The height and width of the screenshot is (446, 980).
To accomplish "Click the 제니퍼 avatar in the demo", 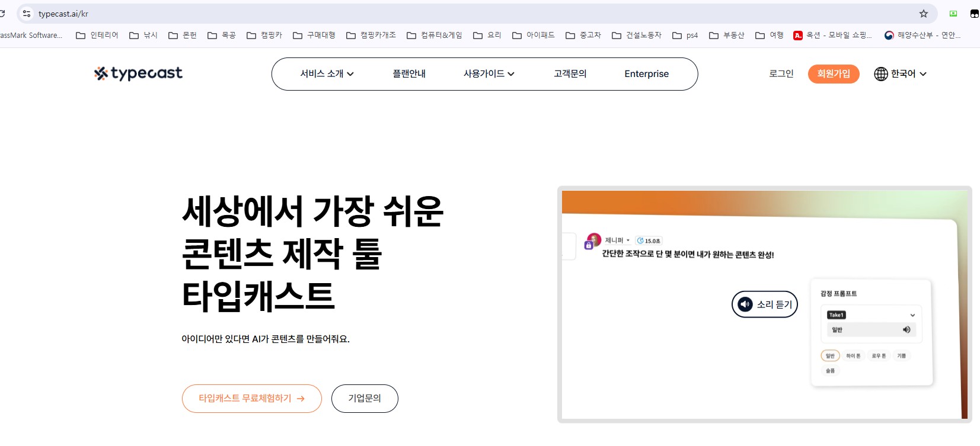I will click(593, 240).
